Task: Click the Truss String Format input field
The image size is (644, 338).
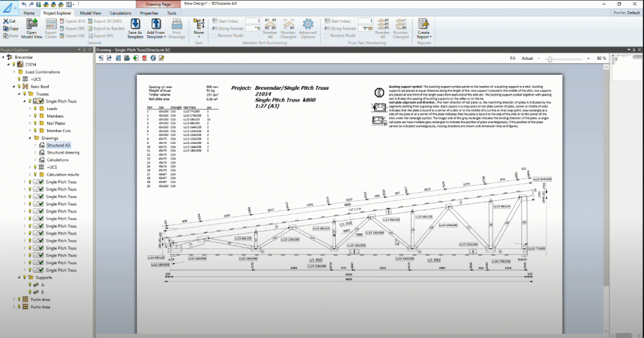Action: tap(365, 28)
